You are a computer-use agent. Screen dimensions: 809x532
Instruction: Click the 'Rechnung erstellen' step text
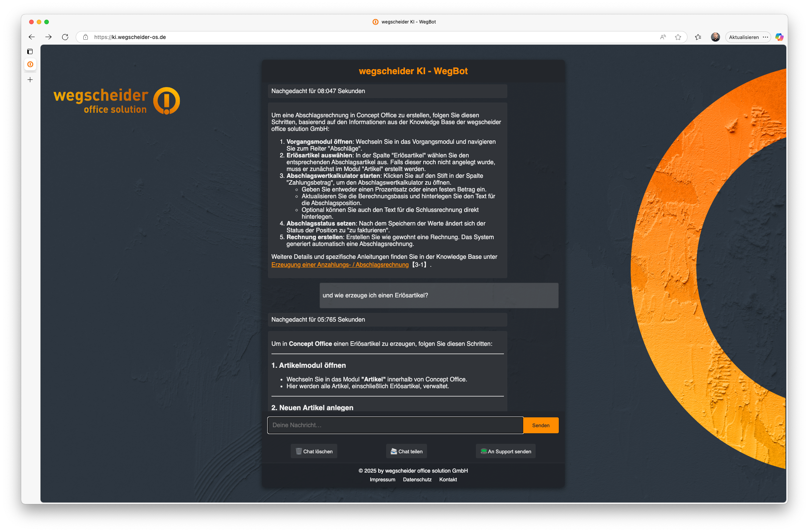tap(315, 237)
